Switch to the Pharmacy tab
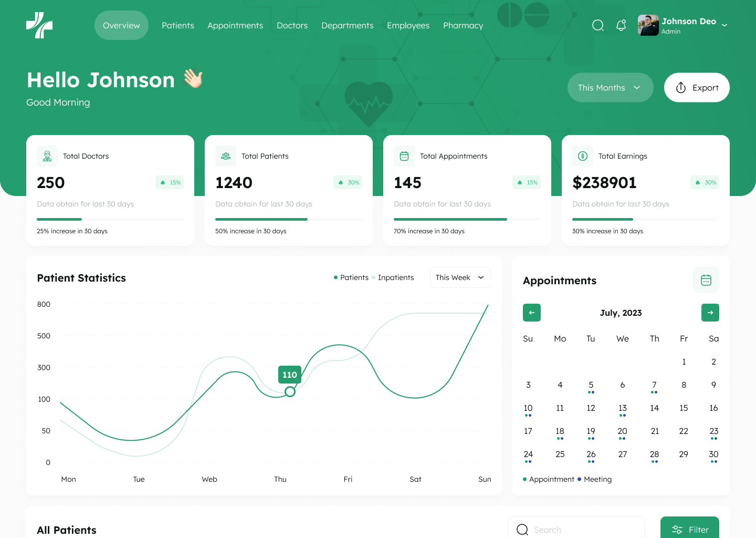The width and height of the screenshot is (756, 538). (x=463, y=25)
